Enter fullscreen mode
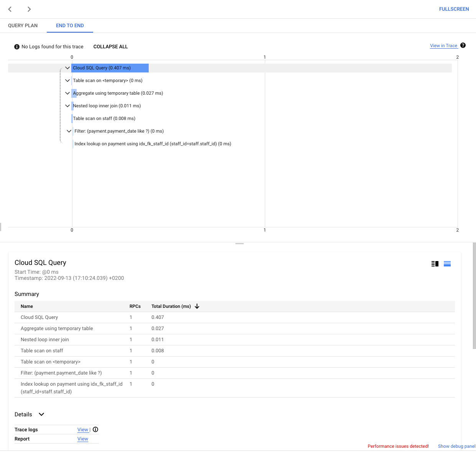The height and width of the screenshot is (452, 476). tap(454, 9)
